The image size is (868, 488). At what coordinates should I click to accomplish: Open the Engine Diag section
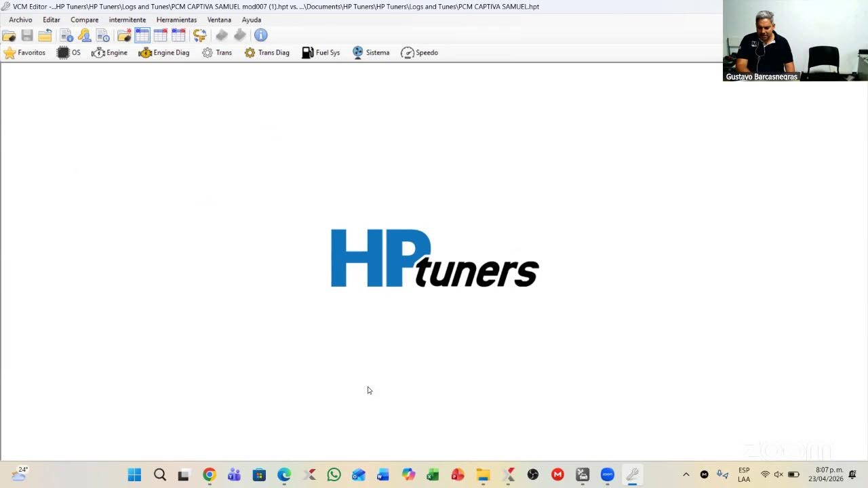pyautogui.click(x=164, y=52)
